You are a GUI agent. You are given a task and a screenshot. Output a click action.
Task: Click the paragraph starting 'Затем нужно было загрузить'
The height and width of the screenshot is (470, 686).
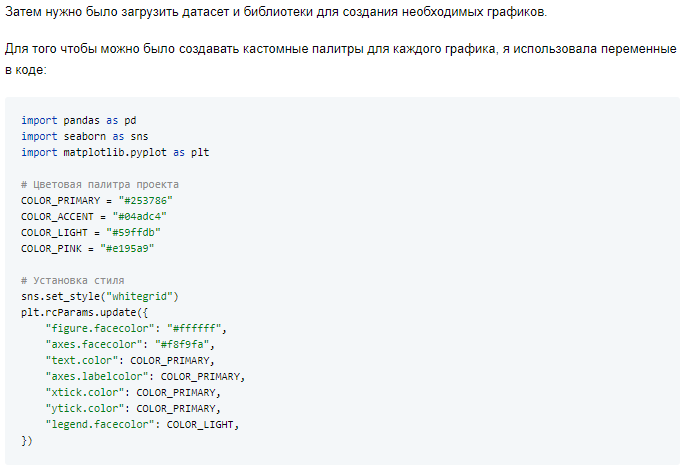point(276,12)
